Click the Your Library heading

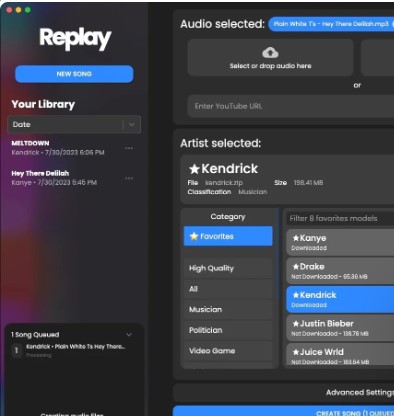click(43, 104)
